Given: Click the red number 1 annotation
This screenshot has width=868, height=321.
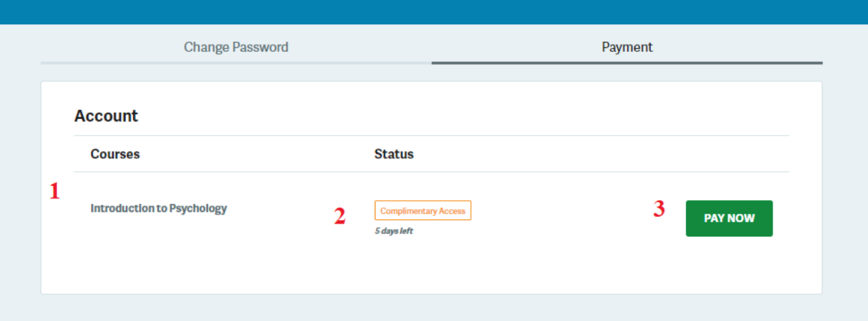Looking at the screenshot, I should click(x=55, y=192).
